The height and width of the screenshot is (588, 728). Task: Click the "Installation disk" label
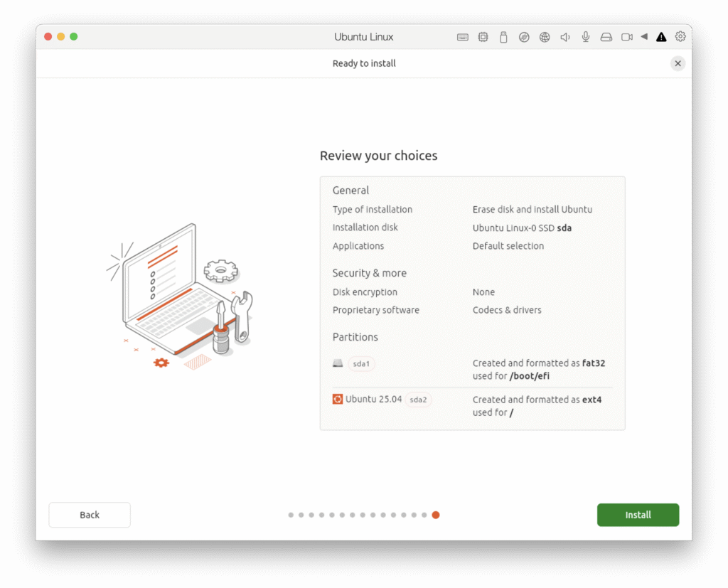pos(365,228)
